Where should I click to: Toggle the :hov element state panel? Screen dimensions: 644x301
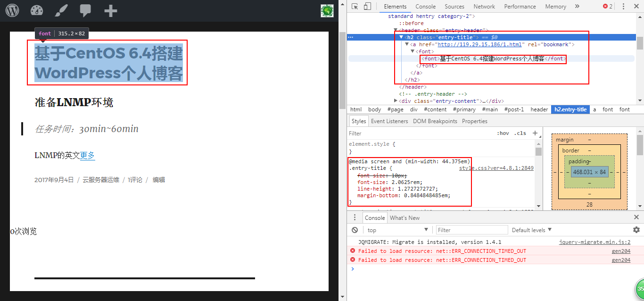tap(503, 134)
